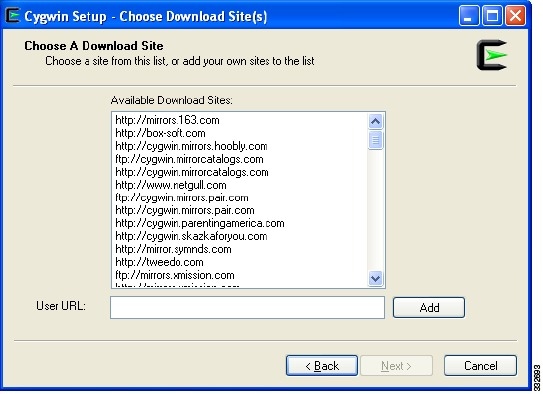543x394 pixels.
Task: Choose http://cygwin.parentingamerica.com
Action: (x=200, y=223)
